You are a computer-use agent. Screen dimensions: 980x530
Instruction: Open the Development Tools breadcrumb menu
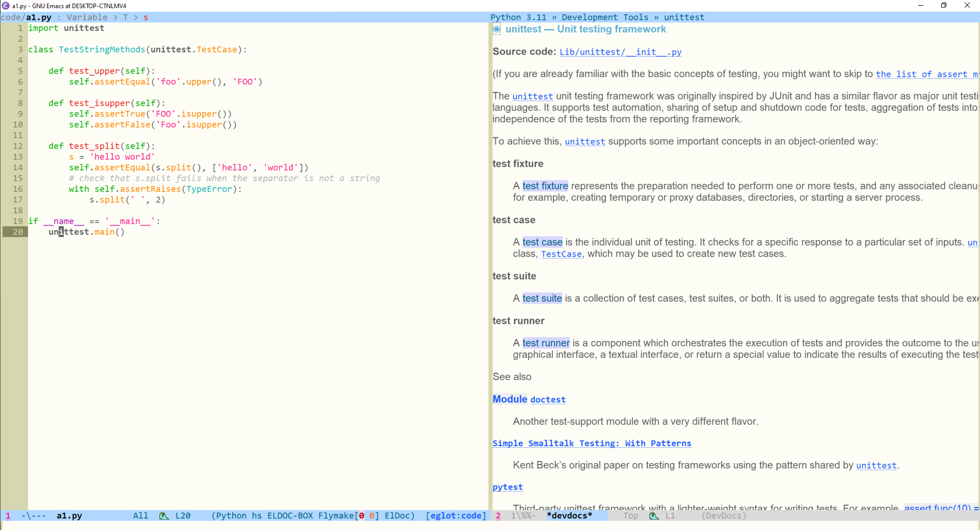click(604, 17)
